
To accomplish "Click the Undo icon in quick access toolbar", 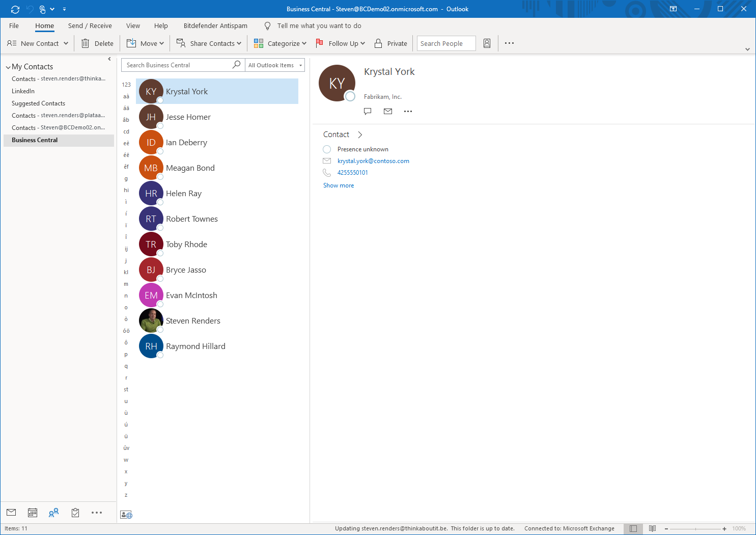I will point(30,9).
